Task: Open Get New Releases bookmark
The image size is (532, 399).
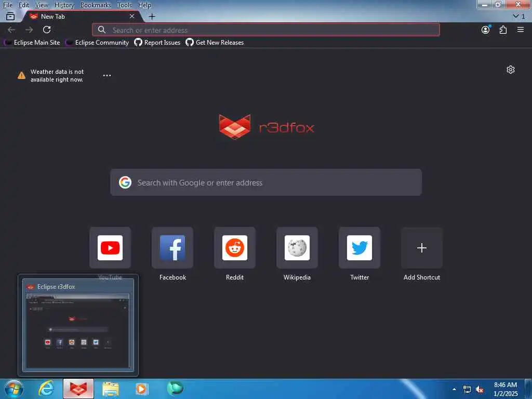Action: (215, 43)
